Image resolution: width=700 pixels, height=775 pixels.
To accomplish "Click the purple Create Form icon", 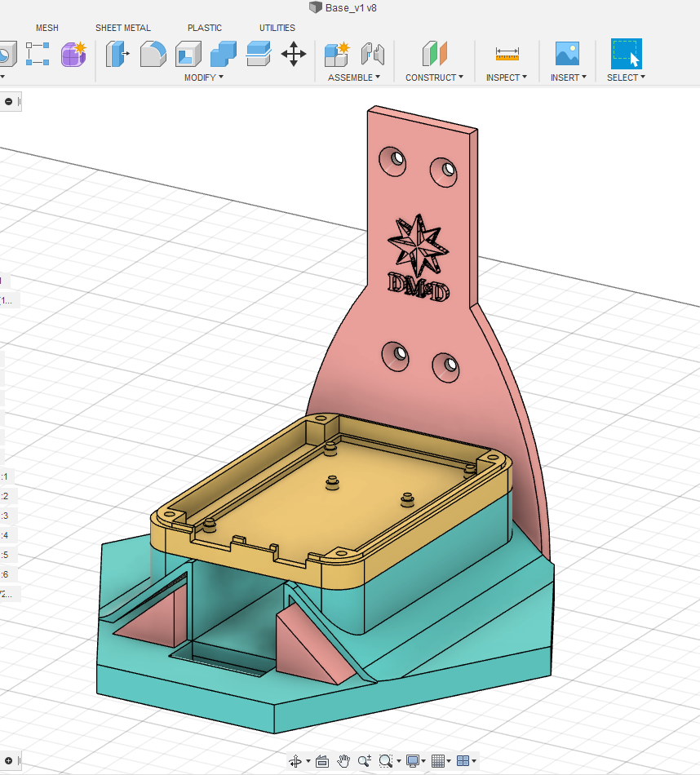I will (x=73, y=54).
